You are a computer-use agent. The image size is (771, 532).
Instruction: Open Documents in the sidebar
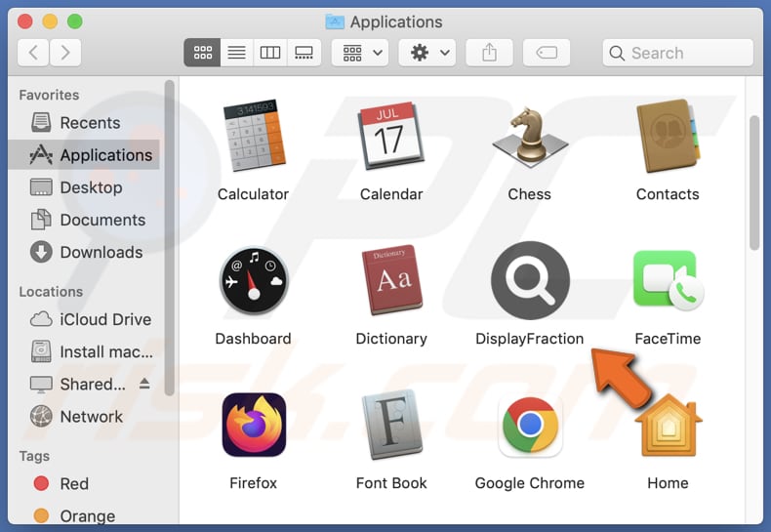[x=84, y=220]
